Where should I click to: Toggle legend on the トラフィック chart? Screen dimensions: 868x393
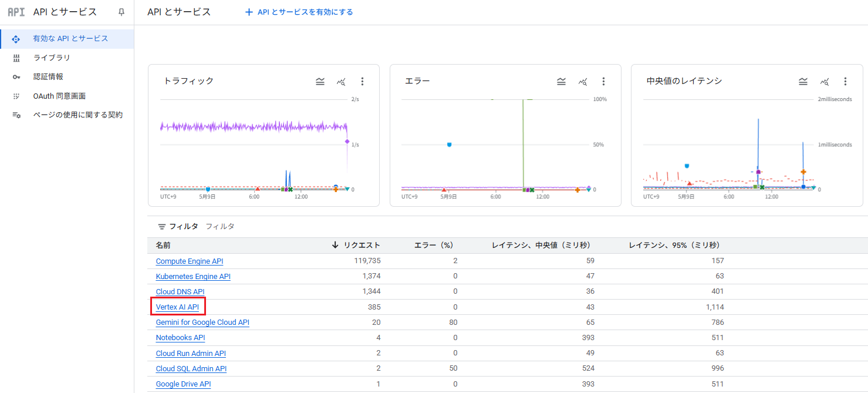point(320,82)
